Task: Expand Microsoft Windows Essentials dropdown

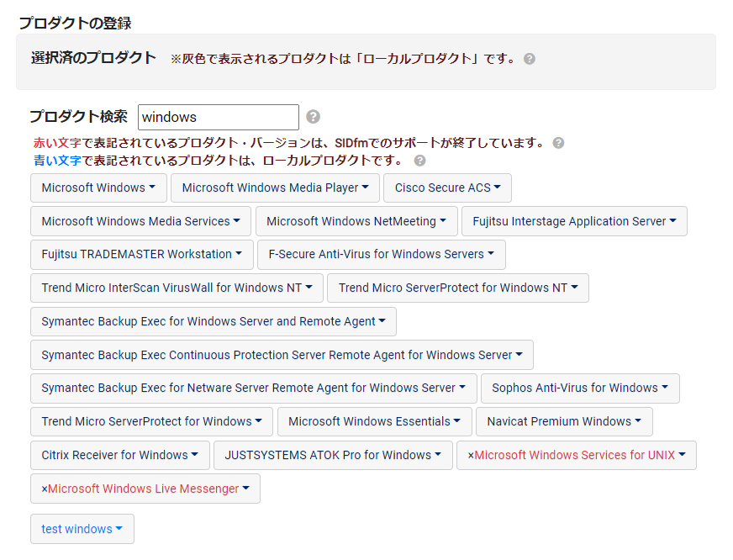Action: 374,421
